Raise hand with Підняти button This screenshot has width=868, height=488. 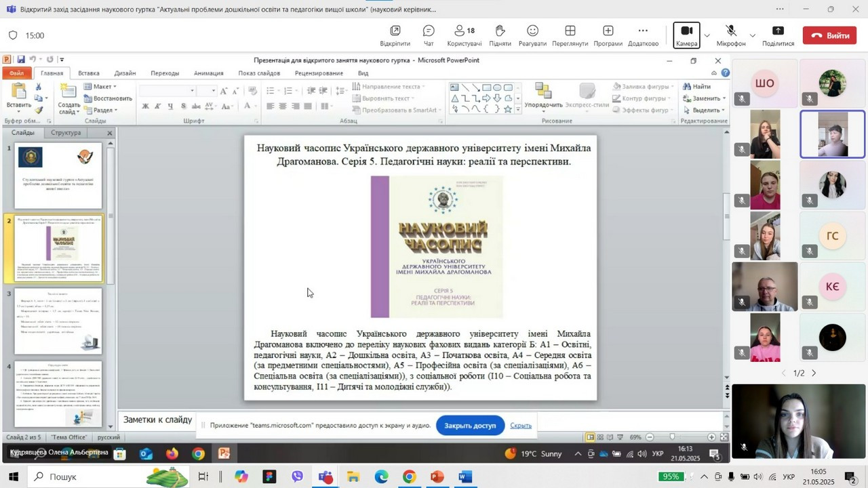(500, 35)
